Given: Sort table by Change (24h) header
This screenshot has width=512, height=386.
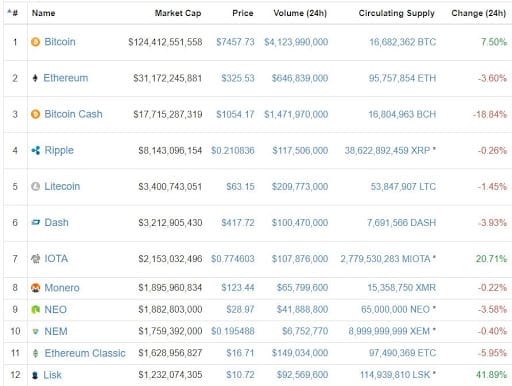Looking at the screenshot, I should tap(479, 13).
